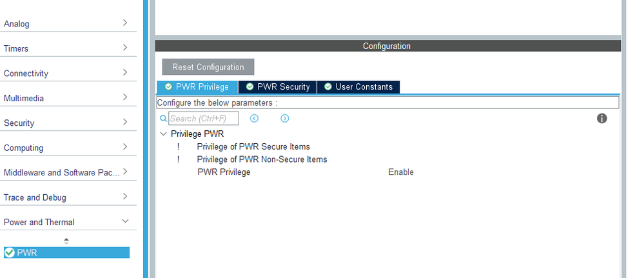
Task: Collapse the Power and Thermal category
Action: 125,221
